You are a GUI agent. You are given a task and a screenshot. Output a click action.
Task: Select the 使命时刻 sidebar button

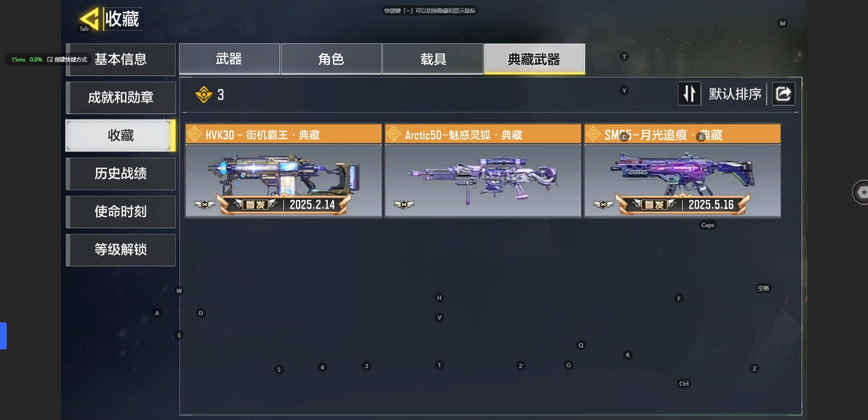point(121,212)
